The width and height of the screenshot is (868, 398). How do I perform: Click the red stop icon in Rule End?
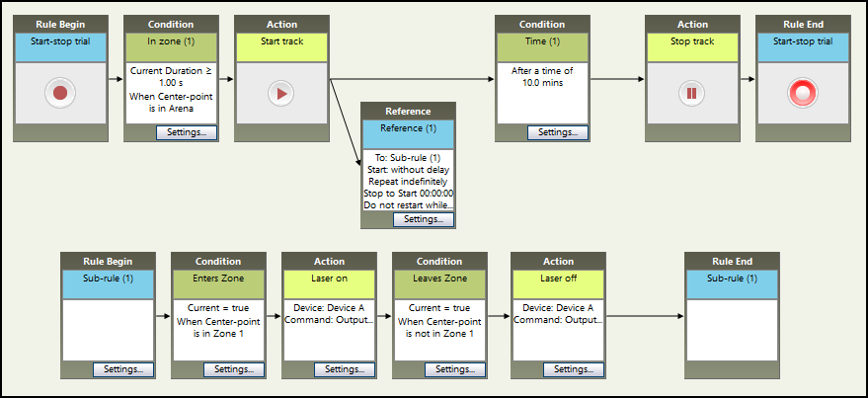tap(802, 93)
